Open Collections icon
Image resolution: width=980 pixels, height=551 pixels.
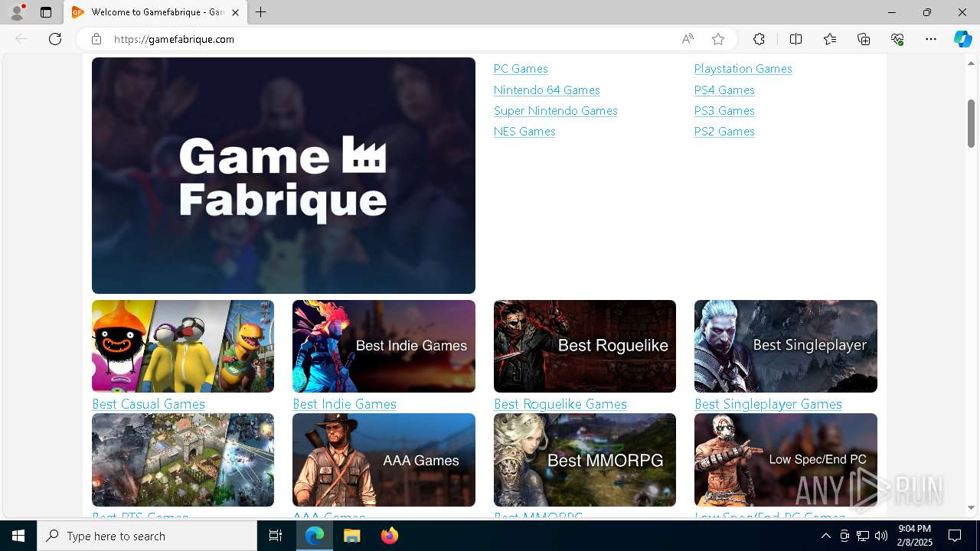(864, 39)
